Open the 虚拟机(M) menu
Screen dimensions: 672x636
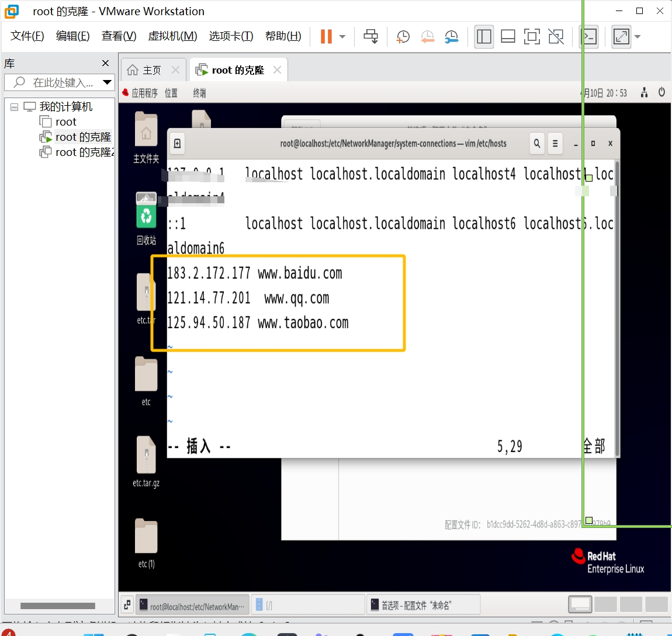pyautogui.click(x=172, y=36)
